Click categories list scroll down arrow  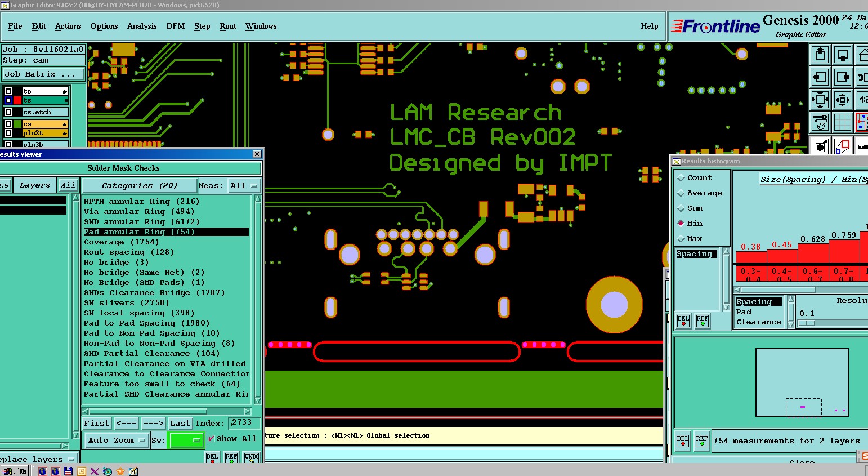click(258, 401)
